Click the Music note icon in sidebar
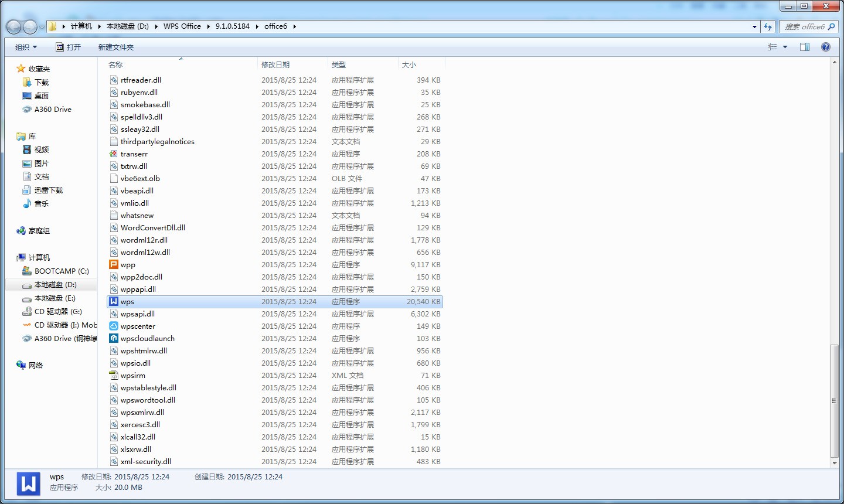The image size is (844, 504). (x=27, y=203)
